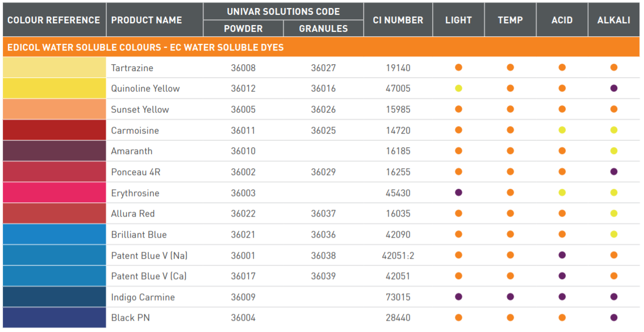The image size is (644, 332).
Task: Click the Ponceau 4R colour swatch
Action: 54,172
